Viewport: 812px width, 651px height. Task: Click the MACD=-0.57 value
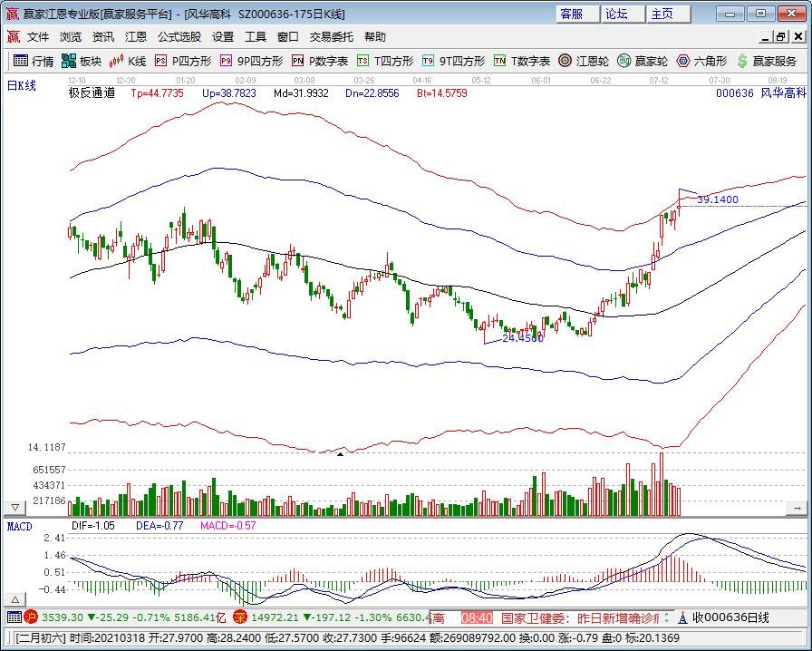(x=227, y=526)
